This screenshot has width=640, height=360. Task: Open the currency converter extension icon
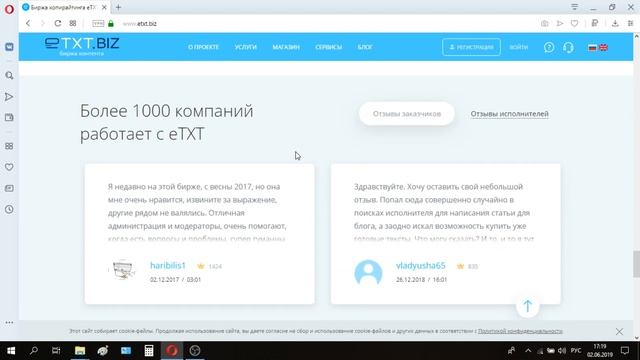point(595,24)
